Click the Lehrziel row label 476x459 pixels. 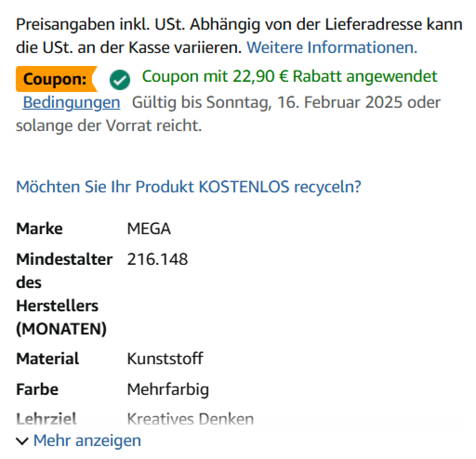(x=46, y=419)
